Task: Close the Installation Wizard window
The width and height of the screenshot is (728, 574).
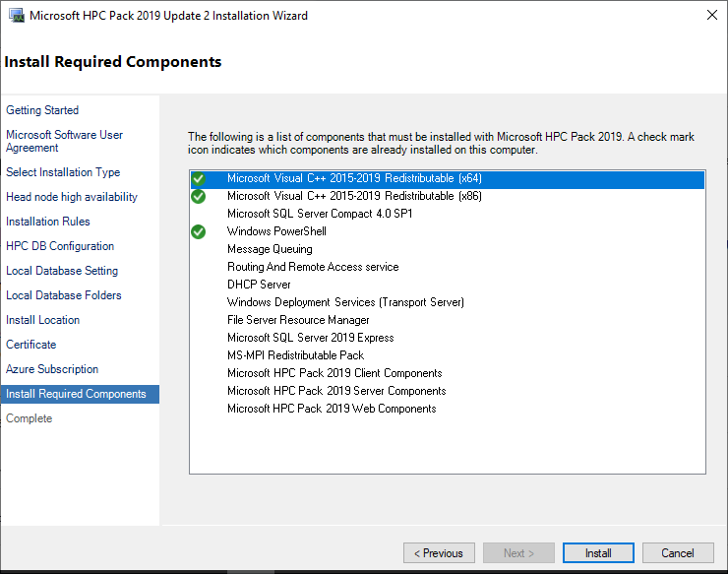Action: [711, 15]
